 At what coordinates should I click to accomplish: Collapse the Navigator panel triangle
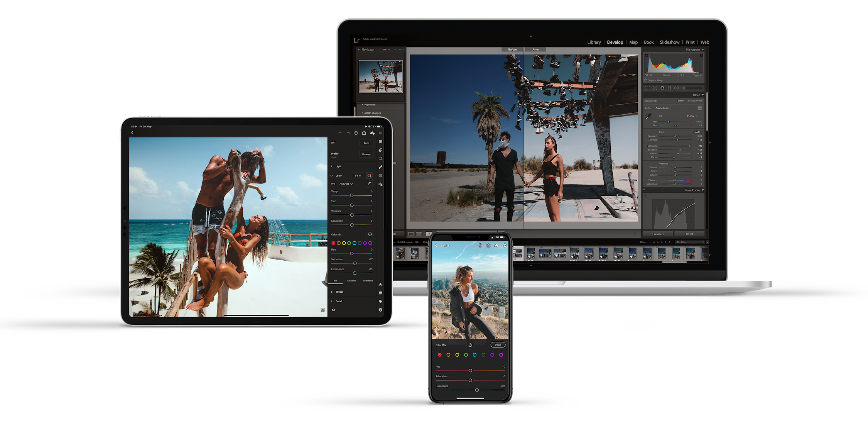359,49
